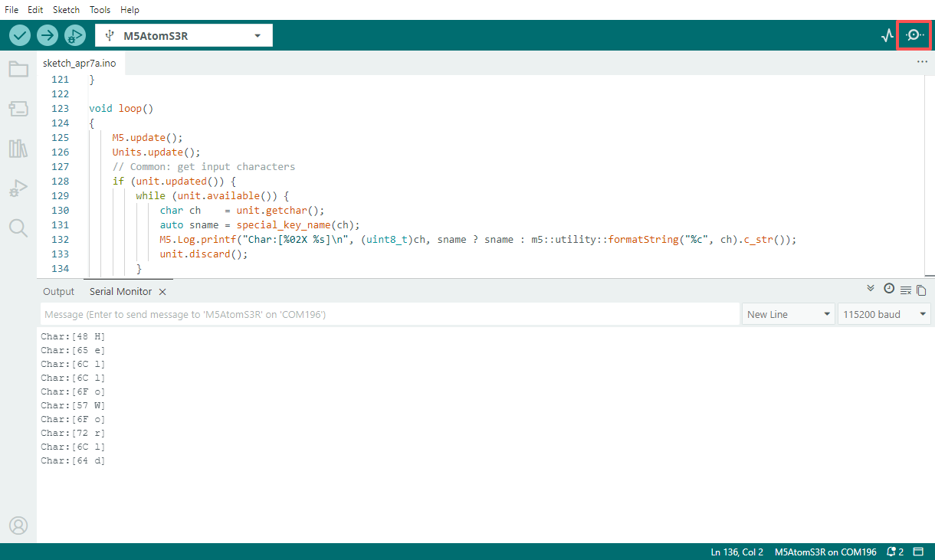Toggle timestamp display in Serial Monitor

[889, 289]
